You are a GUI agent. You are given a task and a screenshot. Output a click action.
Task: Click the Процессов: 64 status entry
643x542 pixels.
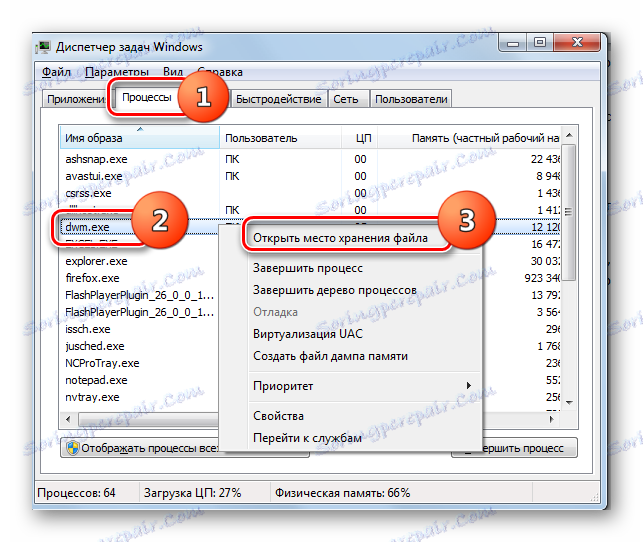[76, 492]
